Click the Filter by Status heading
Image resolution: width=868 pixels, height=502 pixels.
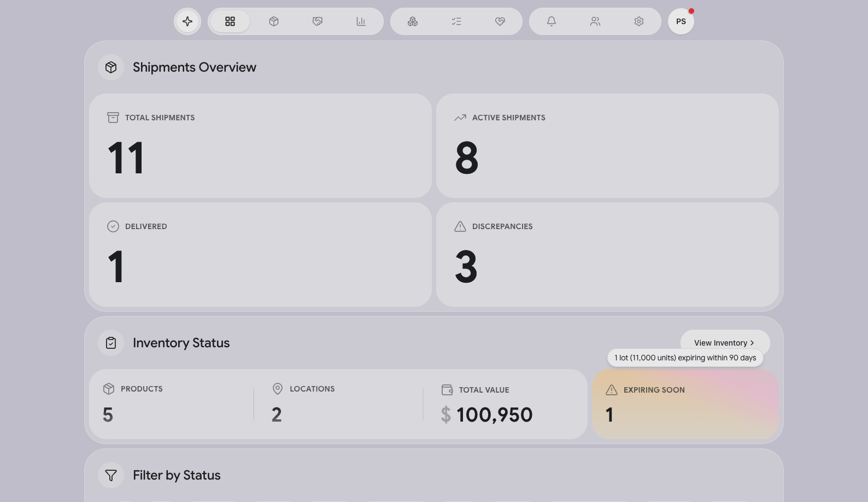click(x=177, y=475)
